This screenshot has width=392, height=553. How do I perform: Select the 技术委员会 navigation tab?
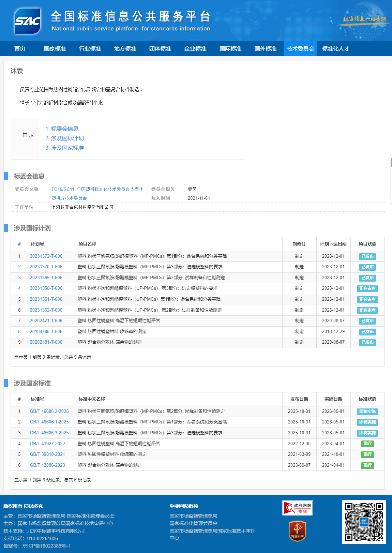coord(300,49)
